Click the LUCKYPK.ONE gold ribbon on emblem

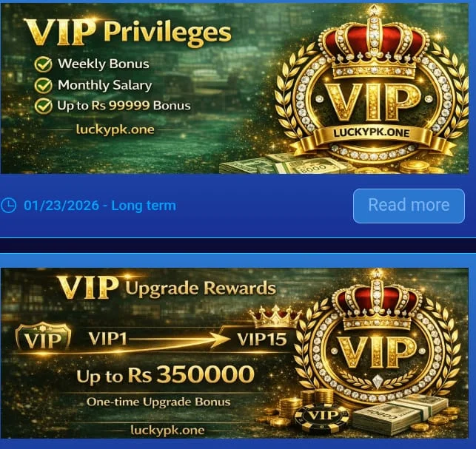[x=371, y=133]
